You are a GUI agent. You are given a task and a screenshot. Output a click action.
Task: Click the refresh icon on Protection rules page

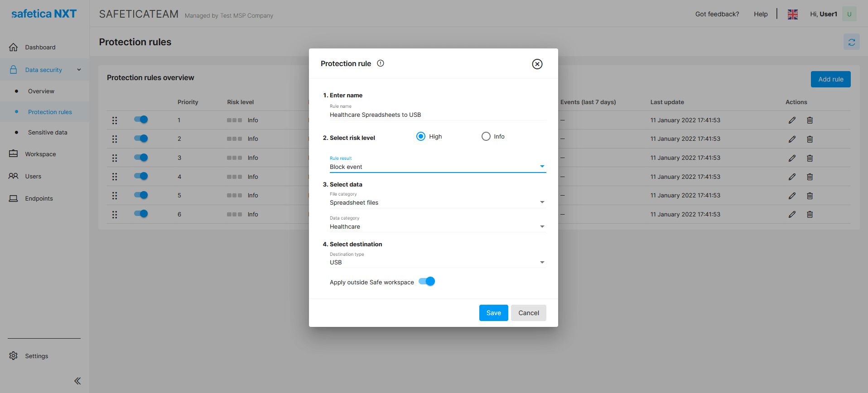pyautogui.click(x=851, y=42)
